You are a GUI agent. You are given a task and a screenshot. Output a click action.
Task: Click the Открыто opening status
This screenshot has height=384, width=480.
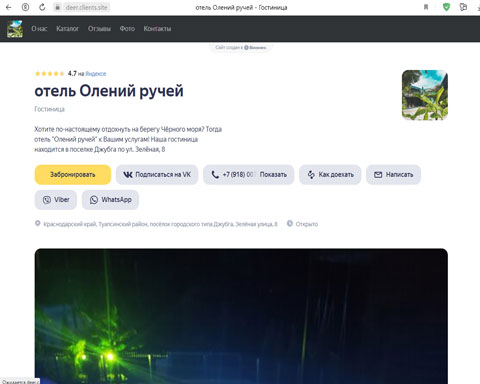coord(307,224)
